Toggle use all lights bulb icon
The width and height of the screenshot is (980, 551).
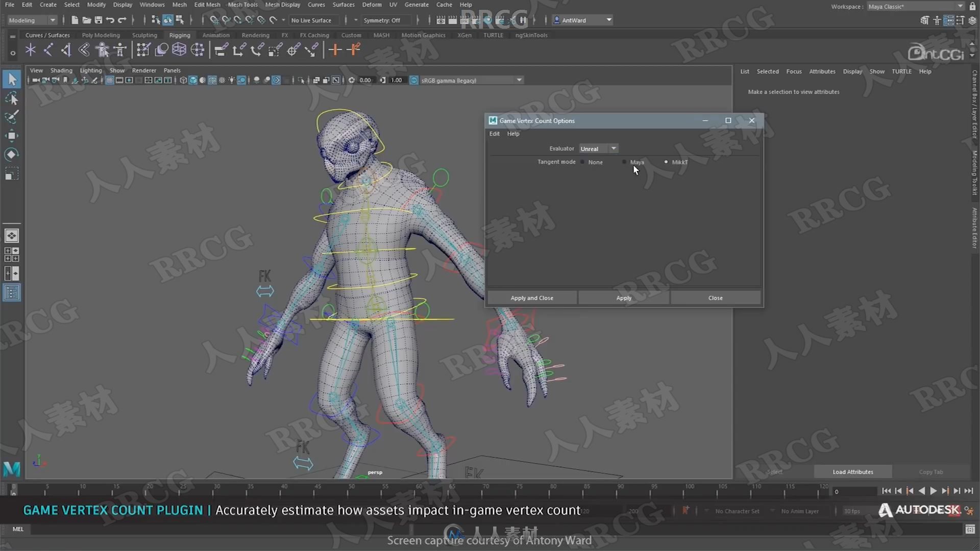pyautogui.click(x=232, y=80)
